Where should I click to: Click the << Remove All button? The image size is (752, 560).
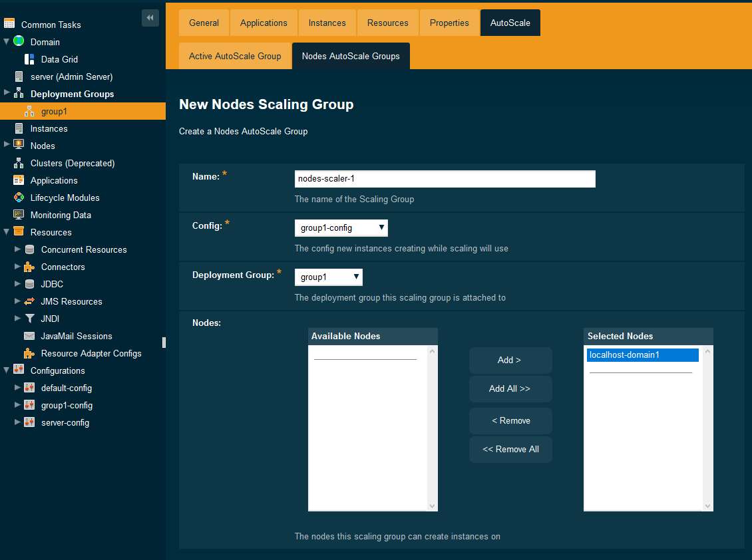[510, 449]
